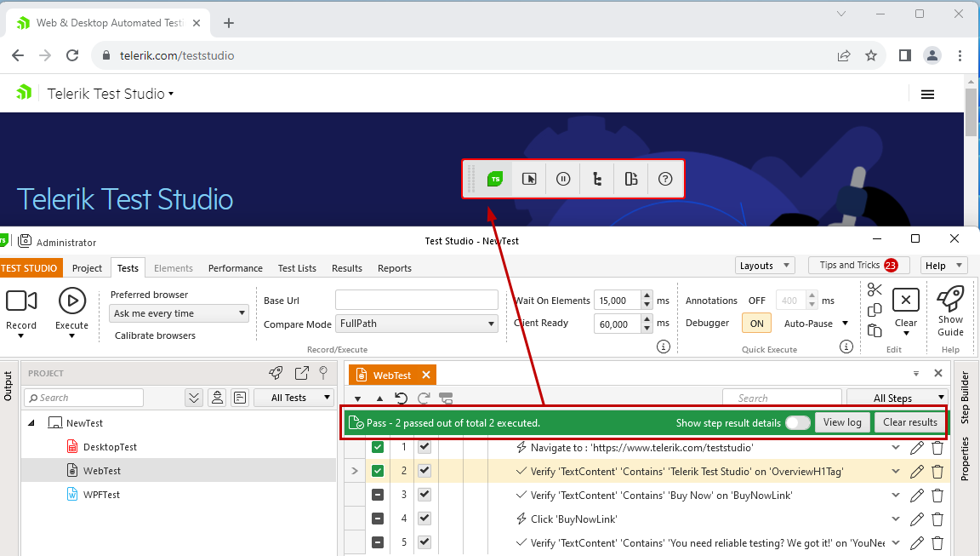The width and height of the screenshot is (980, 556).
Task: Select DesktopTest in project tree
Action: (x=110, y=447)
